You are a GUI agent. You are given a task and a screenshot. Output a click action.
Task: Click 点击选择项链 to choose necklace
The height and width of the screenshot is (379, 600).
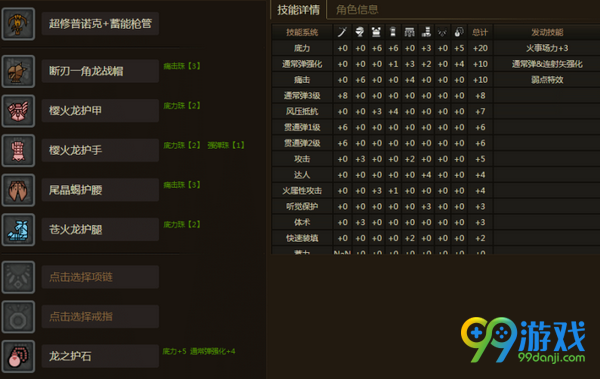[100, 277]
